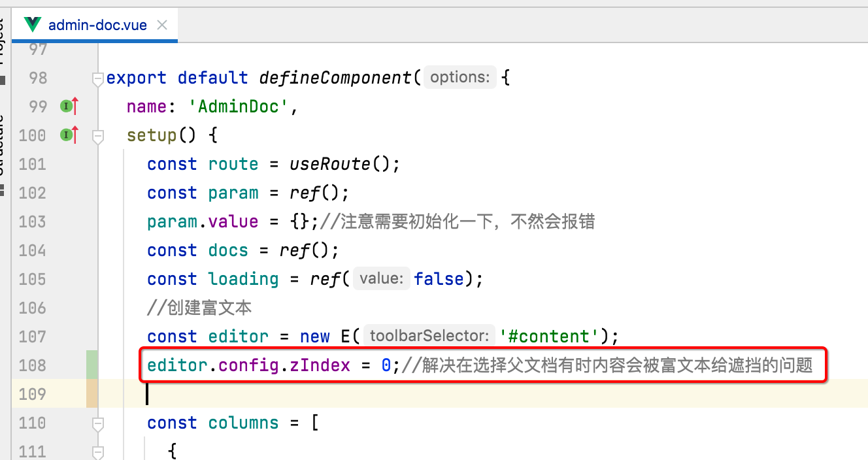Click the toolbarSelector inlay hint
The height and width of the screenshot is (460, 868).
click(429, 335)
